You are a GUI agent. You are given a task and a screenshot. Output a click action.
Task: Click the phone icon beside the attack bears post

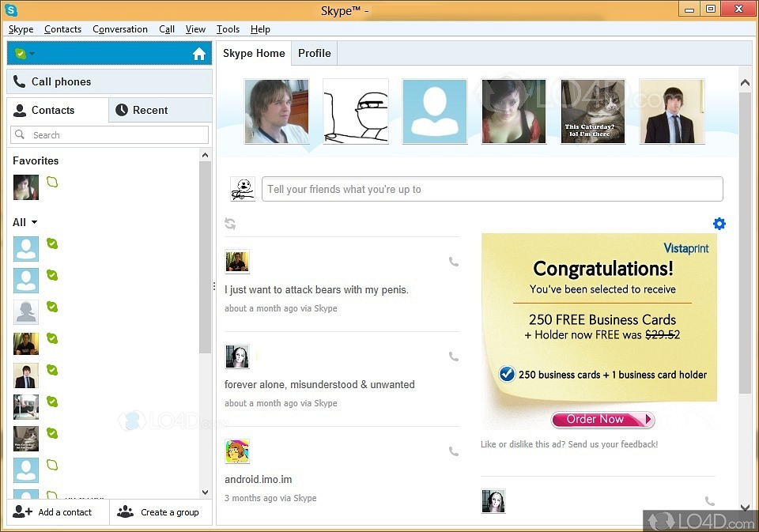pos(454,262)
